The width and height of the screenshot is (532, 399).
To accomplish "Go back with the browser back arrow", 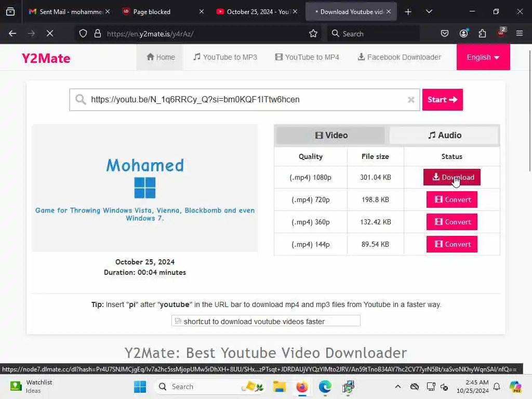I will 12,33.
